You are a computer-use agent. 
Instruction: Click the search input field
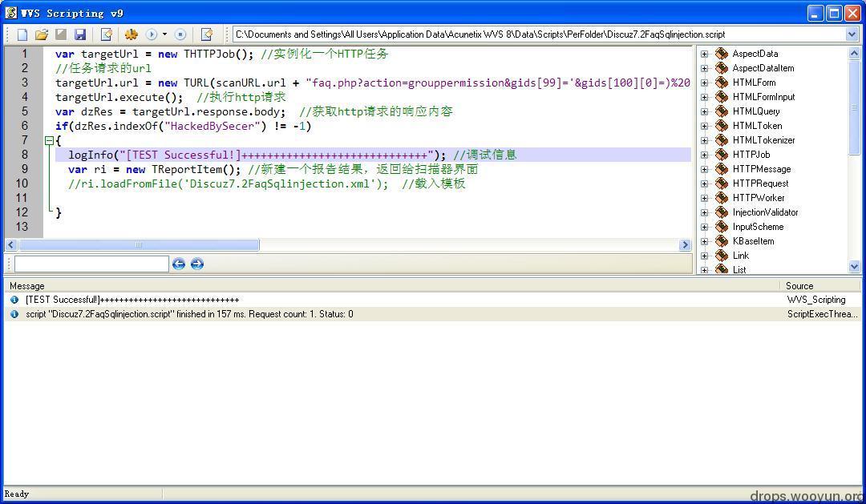91,264
